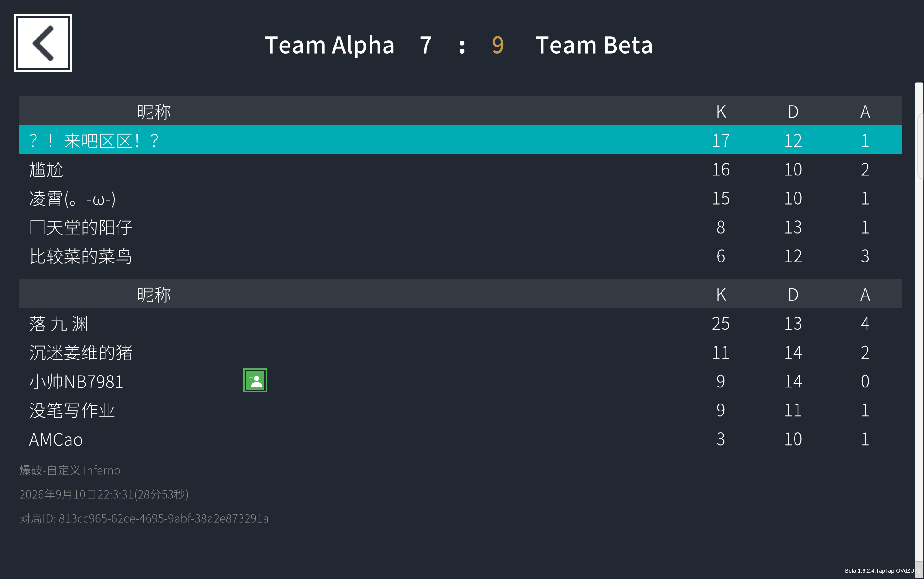Select player row 比较菜的菜鸟
The image size is (924, 579).
pos(460,256)
